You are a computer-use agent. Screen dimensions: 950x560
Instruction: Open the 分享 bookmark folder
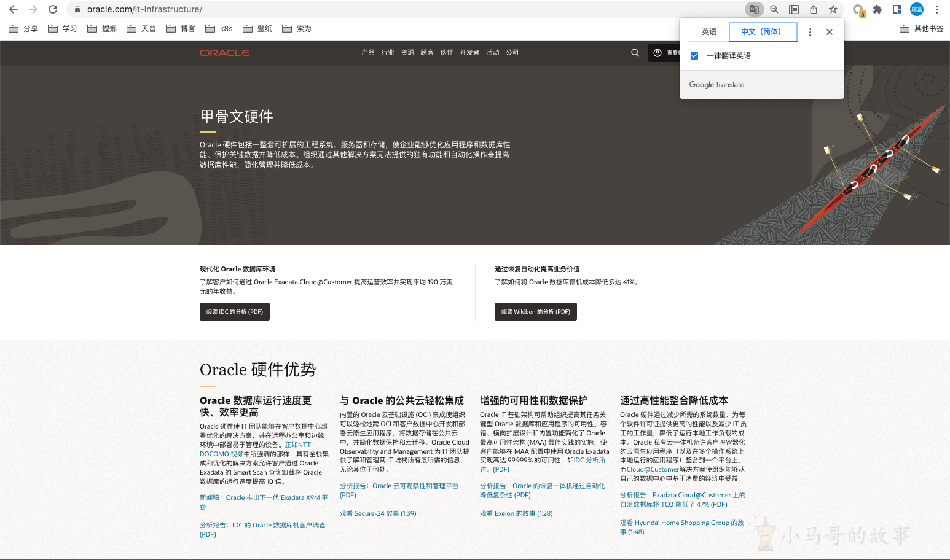pos(23,29)
